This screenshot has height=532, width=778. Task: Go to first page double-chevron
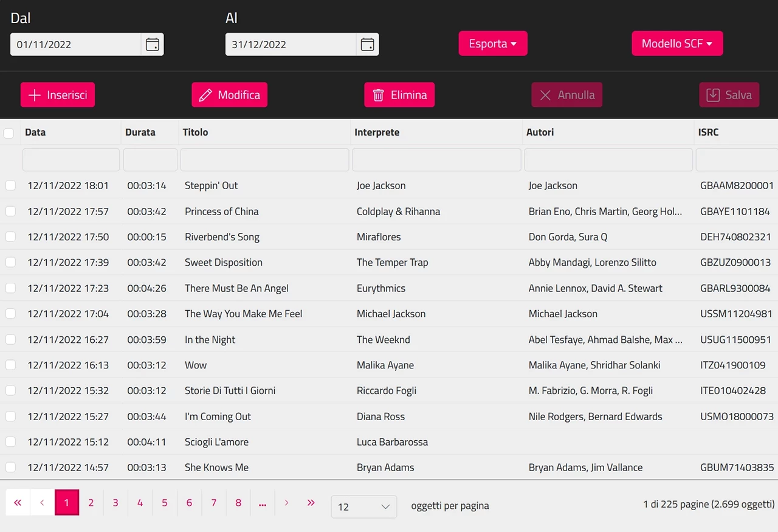18,503
